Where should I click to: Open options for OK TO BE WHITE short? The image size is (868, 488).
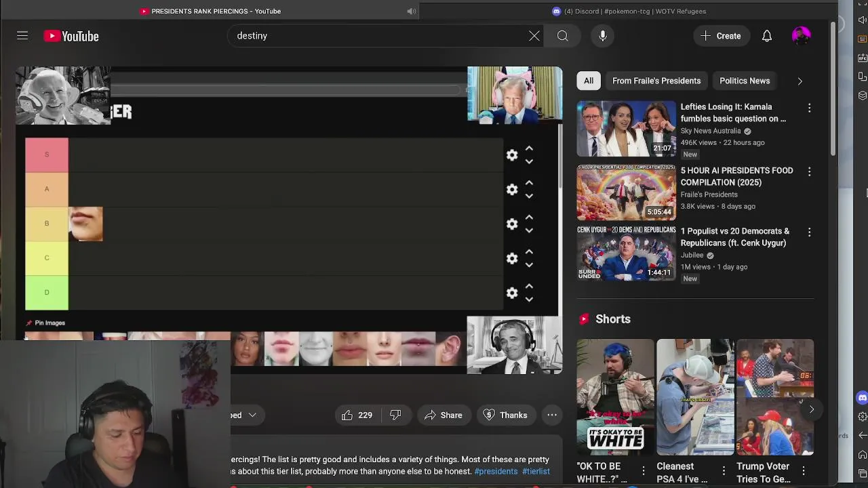pyautogui.click(x=644, y=470)
